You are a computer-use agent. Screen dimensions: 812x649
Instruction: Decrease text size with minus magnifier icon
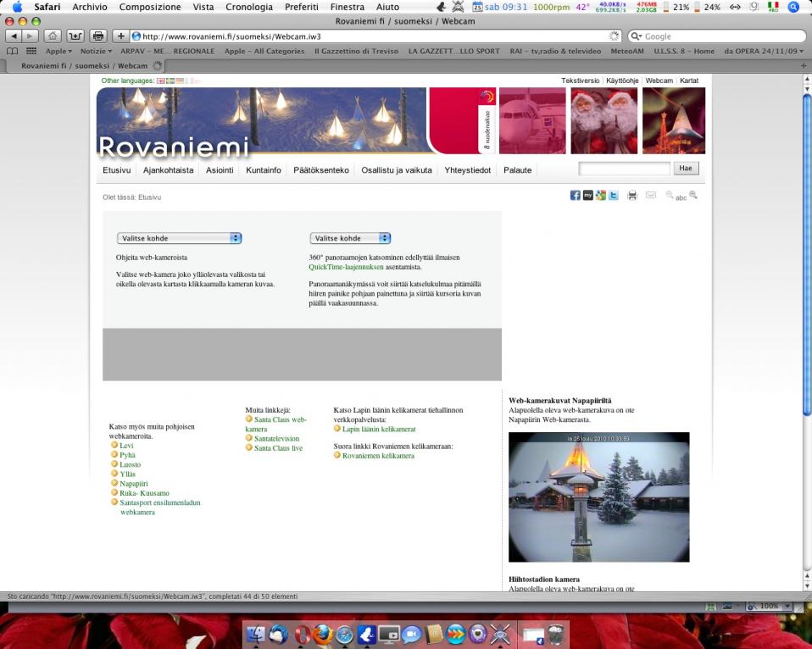[x=670, y=195]
